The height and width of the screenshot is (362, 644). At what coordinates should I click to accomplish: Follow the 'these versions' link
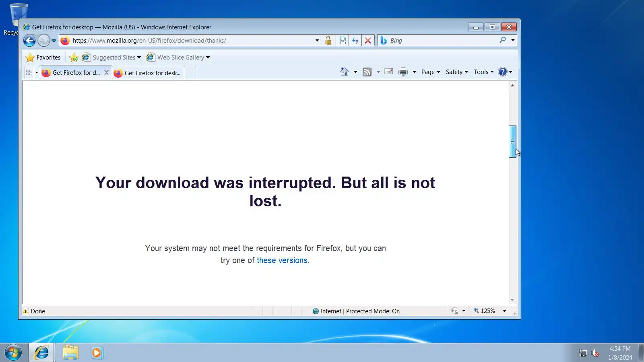tap(282, 260)
